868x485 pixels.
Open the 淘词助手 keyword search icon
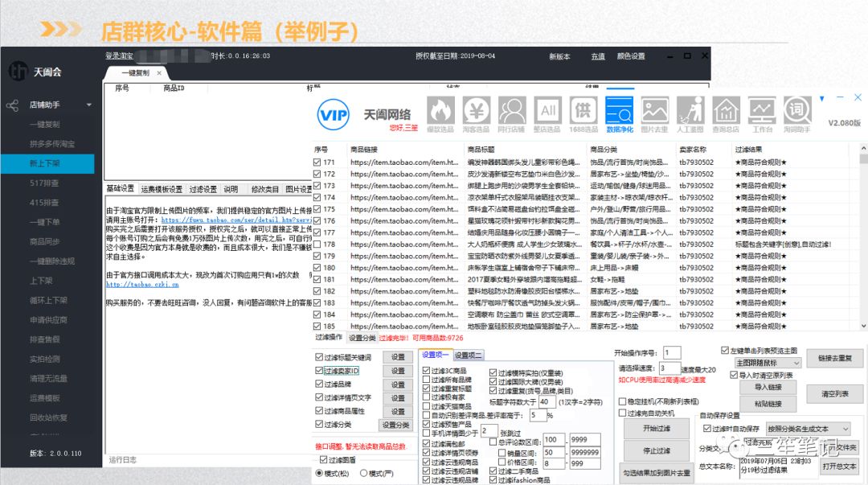[x=798, y=110]
